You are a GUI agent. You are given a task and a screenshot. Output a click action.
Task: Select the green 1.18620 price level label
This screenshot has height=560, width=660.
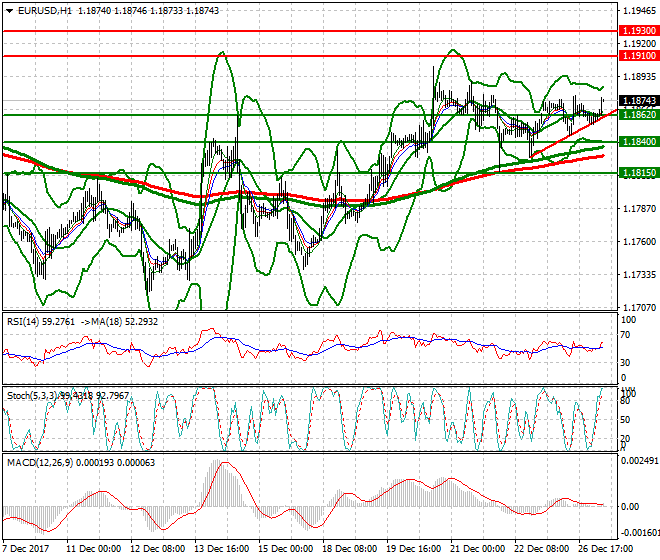tap(639, 115)
